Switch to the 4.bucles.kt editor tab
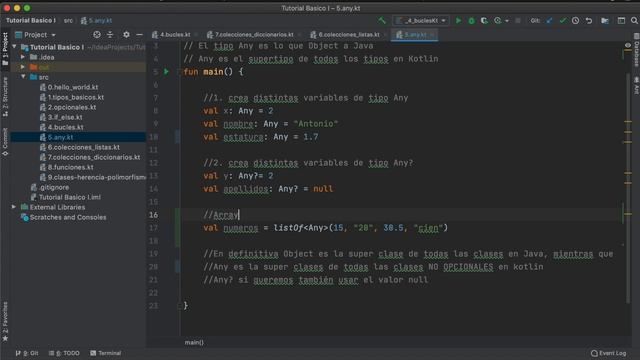Image resolution: width=640 pixels, height=360 pixels. click(175, 35)
